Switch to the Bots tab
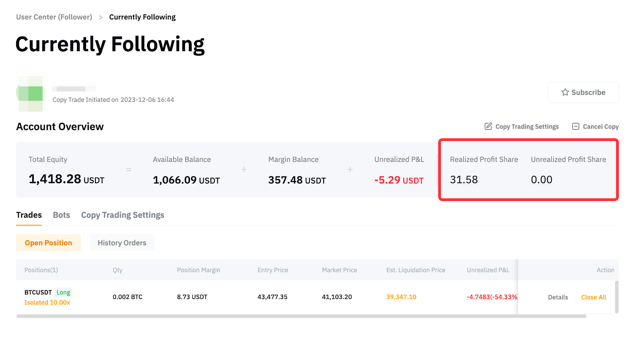Image resolution: width=644 pixels, height=356 pixels. coord(62,215)
